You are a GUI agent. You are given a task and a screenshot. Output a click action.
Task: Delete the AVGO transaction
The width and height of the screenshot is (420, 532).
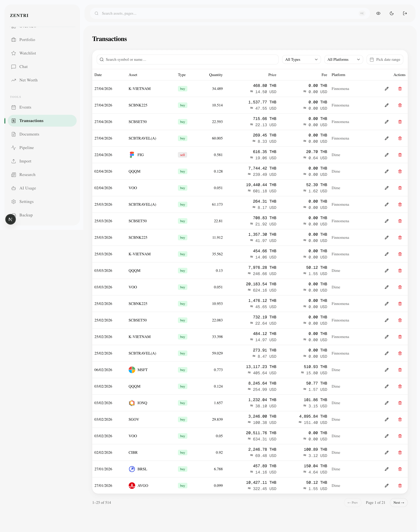click(x=400, y=485)
